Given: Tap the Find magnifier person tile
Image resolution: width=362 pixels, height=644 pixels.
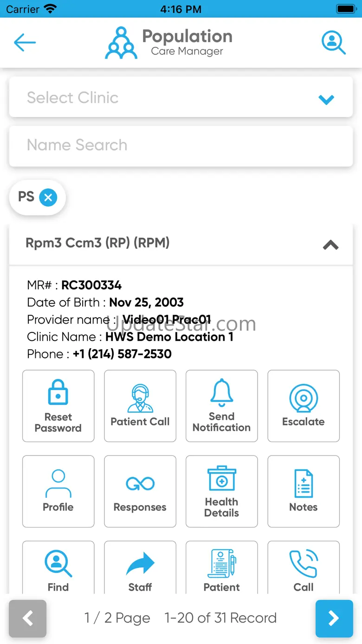Looking at the screenshot, I should [58, 567].
